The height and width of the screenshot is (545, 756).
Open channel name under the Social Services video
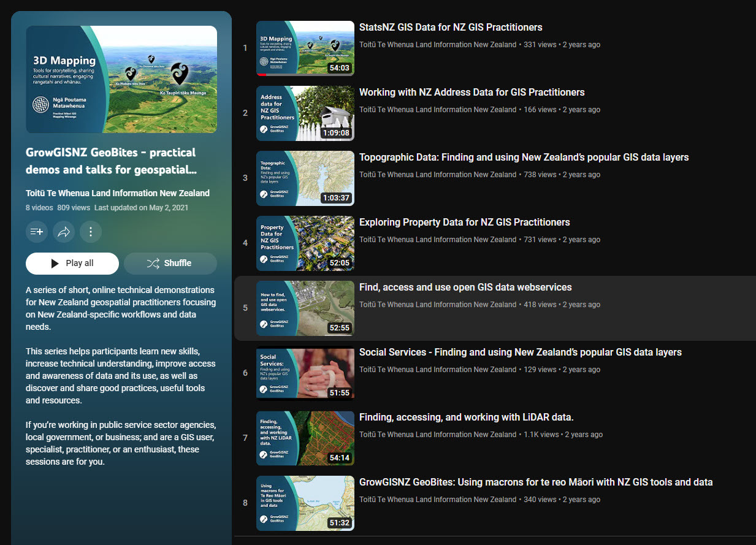[x=438, y=370]
